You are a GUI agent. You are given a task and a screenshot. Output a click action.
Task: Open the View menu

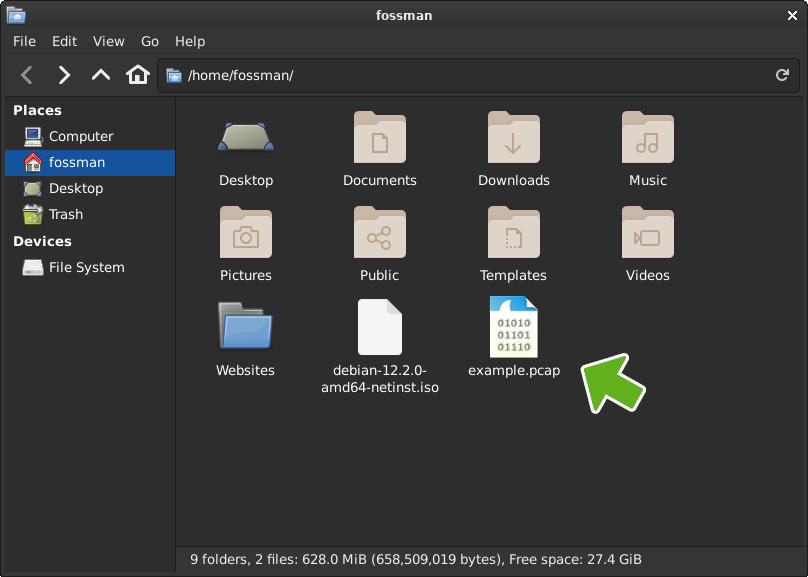[108, 41]
